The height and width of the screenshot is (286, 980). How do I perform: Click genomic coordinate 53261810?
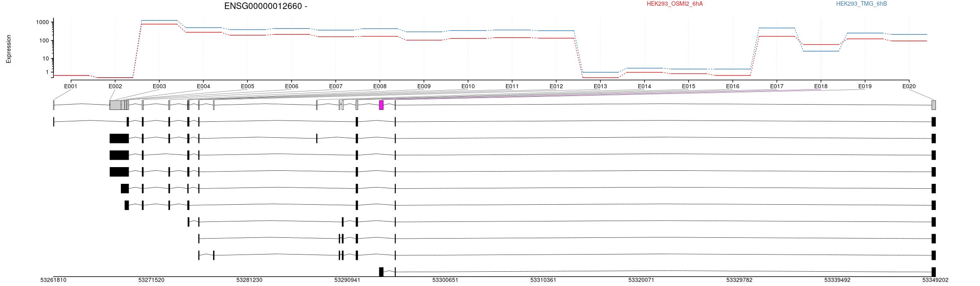(53, 280)
